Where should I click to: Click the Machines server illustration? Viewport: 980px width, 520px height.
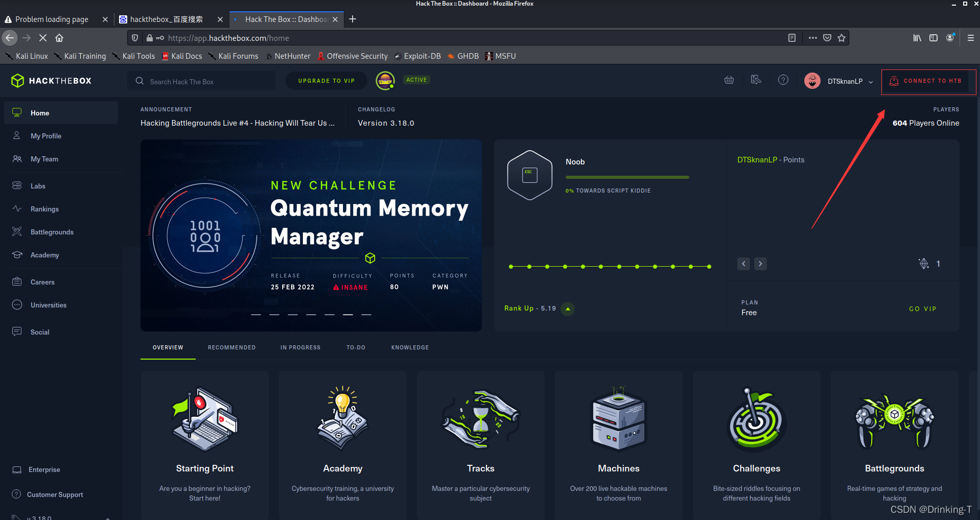[619, 419]
